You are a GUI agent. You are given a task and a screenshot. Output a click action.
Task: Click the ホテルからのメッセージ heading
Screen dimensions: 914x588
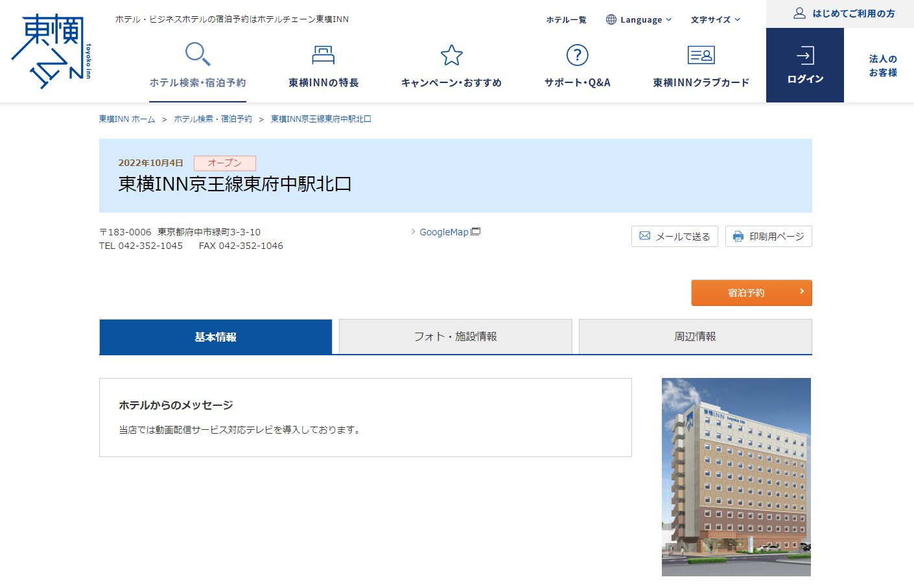(x=176, y=405)
